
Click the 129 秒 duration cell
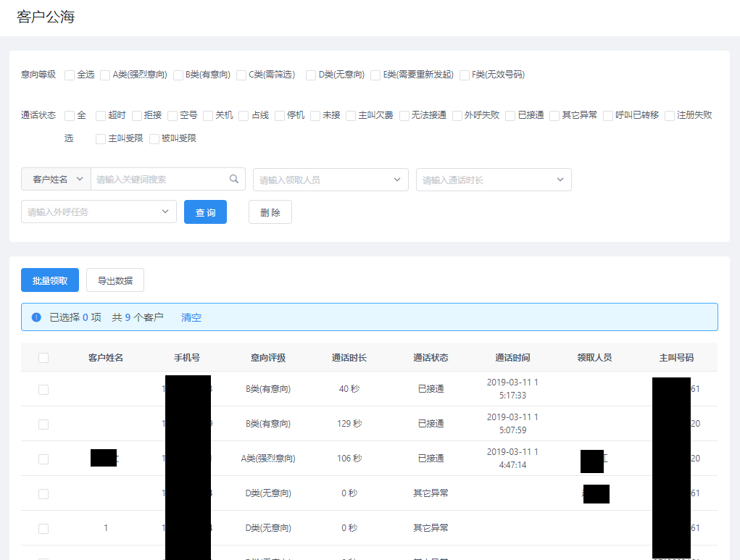[349, 424]
